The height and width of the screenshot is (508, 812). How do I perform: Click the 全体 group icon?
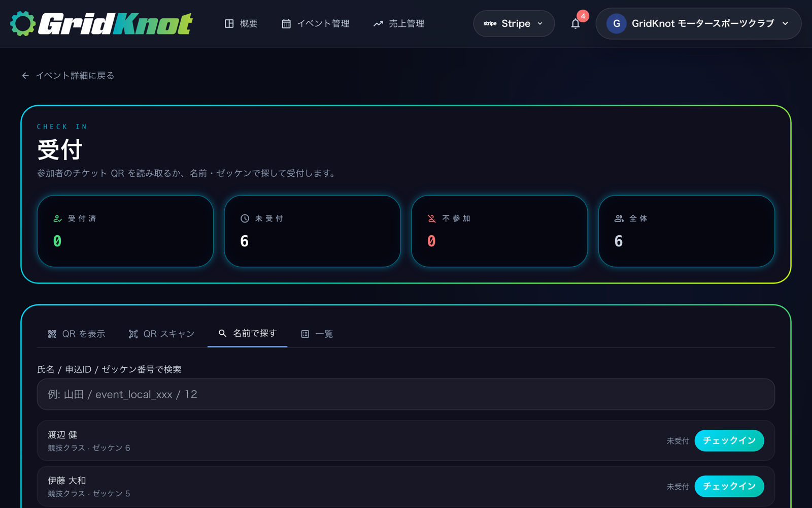pos(619,218)
